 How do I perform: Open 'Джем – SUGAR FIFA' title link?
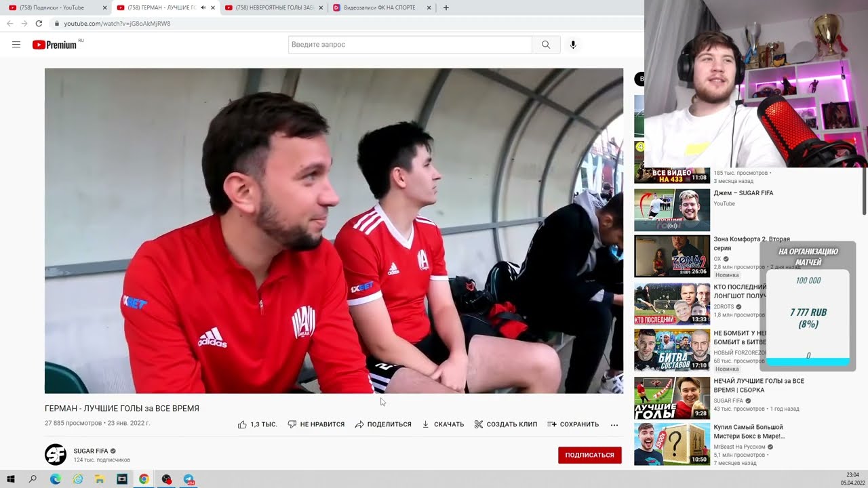click(743, 193)
